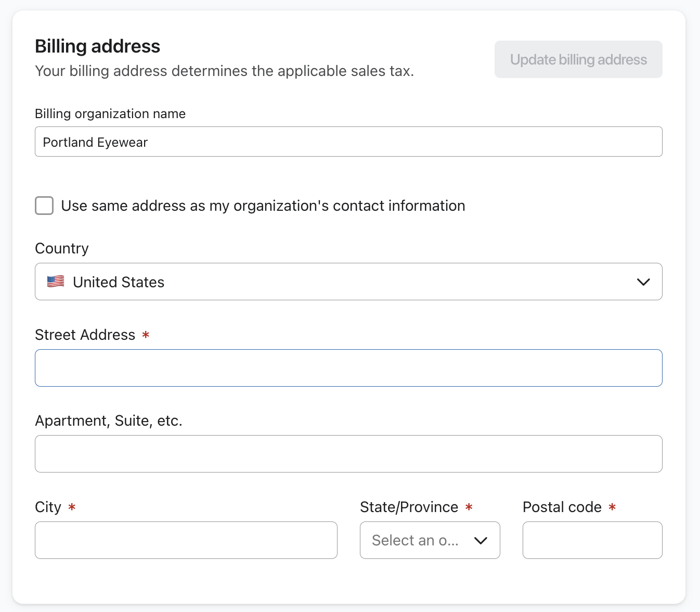Expand the Select an option dropdown

430,540
